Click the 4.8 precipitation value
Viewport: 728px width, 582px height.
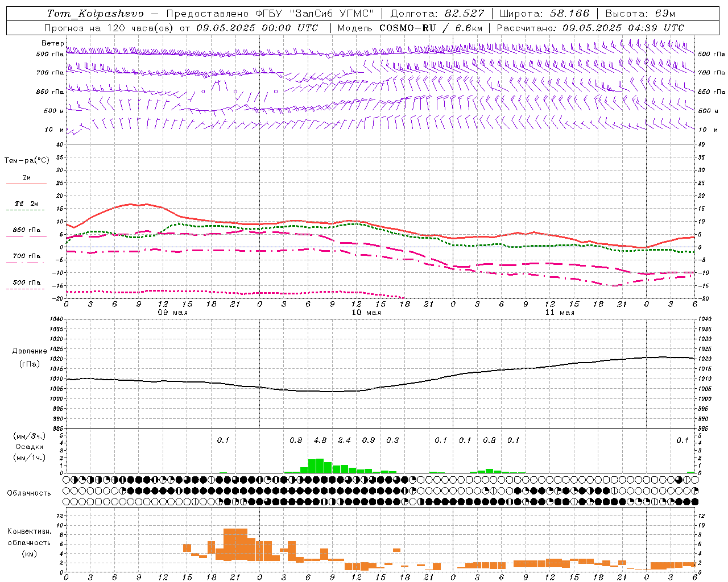coord(320,440)
